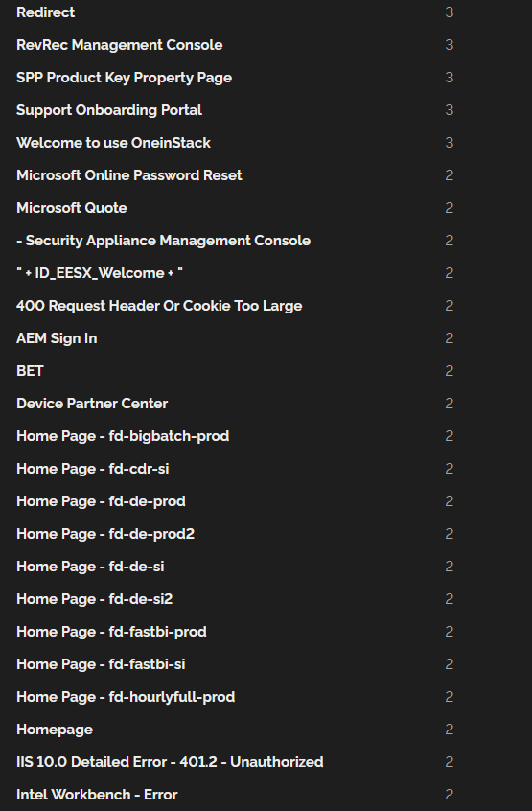The image size is (532, 811).
Task: Open the Intel Workbench - Error entry
Action: [97, 795]
